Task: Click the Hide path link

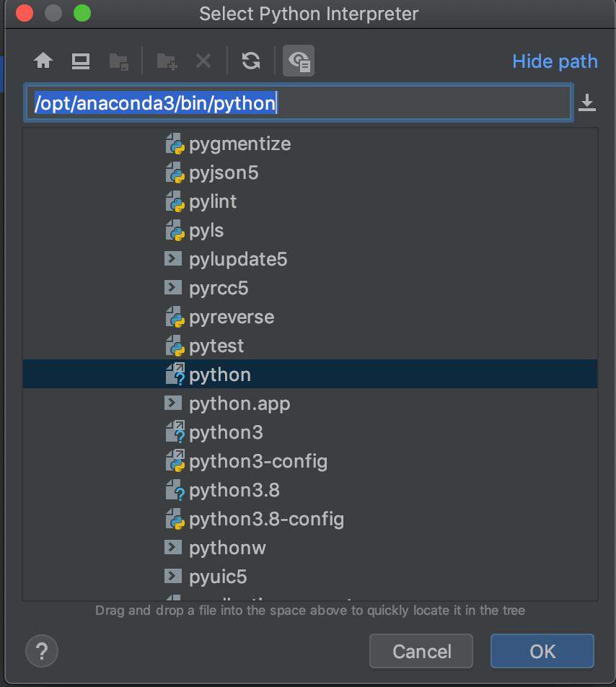Action: pos(555,61)
